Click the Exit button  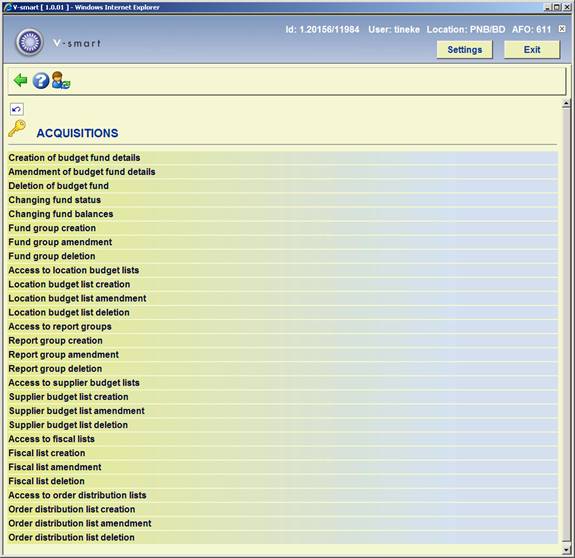(532, 49)
